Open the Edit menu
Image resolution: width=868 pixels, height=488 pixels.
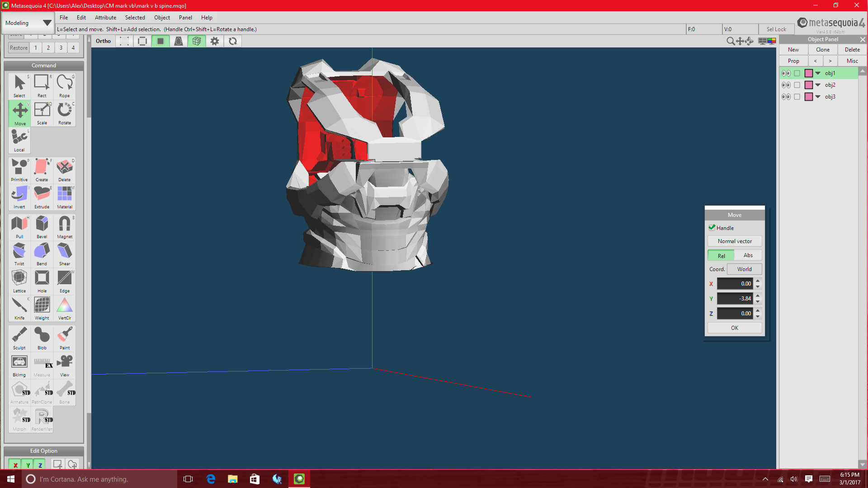(81, 18)
